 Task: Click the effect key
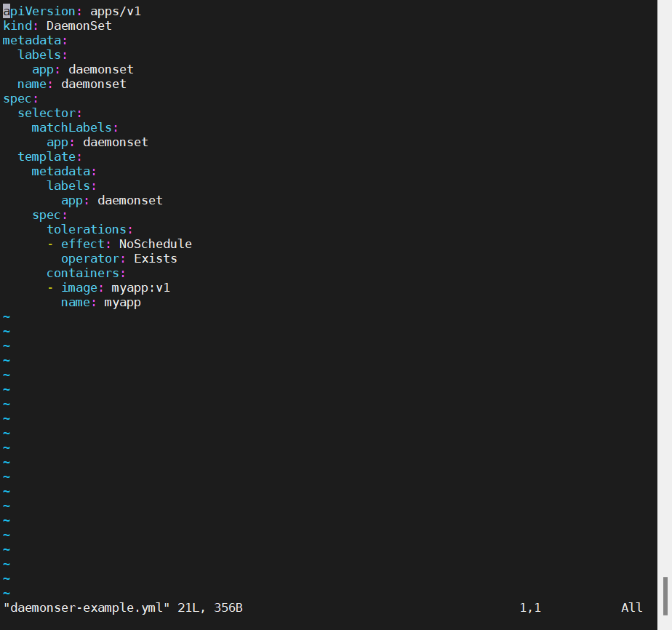pyautogui.click(x=83, y=244)
